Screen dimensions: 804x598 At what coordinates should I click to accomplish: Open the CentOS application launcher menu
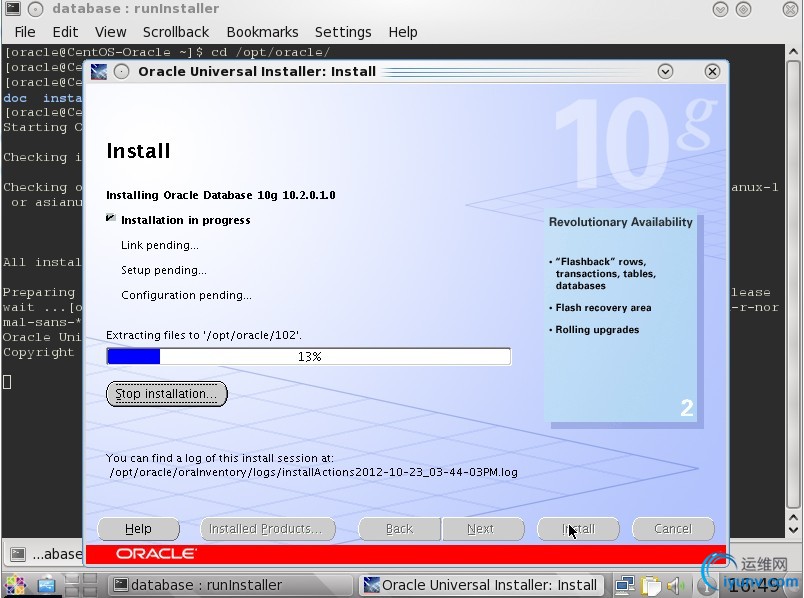click(x=15, y=585)
